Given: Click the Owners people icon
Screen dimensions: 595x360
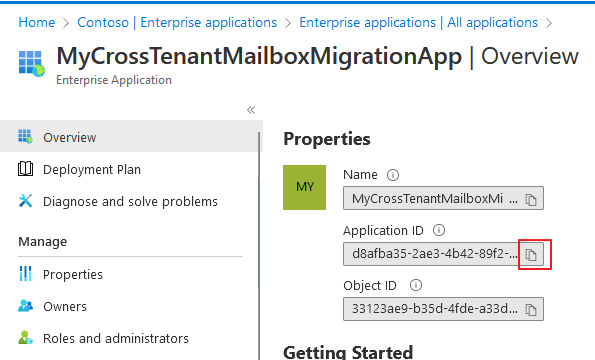Looking at the screenshot, I should pos(25,306).
